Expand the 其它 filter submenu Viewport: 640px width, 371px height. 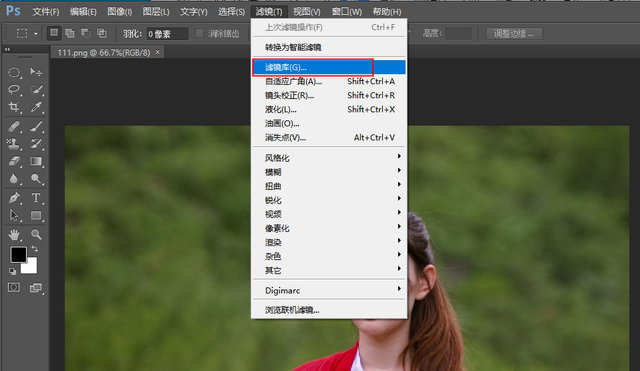(x=329, y=270)
